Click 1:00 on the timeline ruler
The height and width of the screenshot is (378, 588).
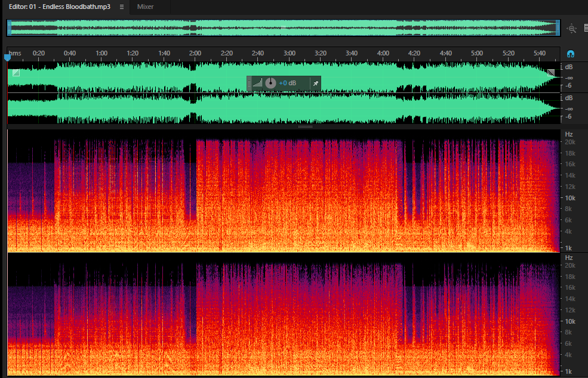click(101, 53)
